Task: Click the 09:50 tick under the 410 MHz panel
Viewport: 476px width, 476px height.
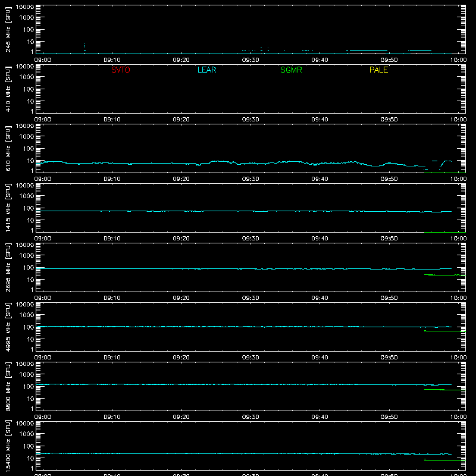Action: tap(389, 120)
